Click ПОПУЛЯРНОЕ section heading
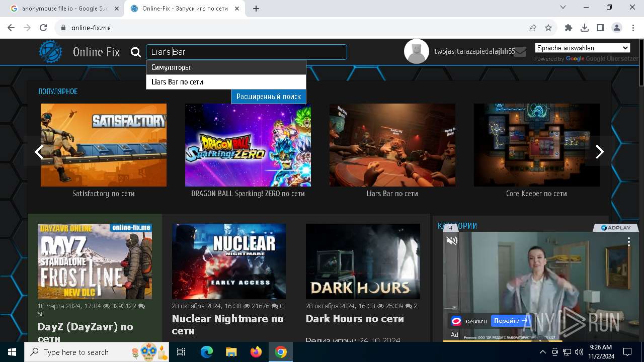This screenshot has height=362, width=644. pos(58,92)
